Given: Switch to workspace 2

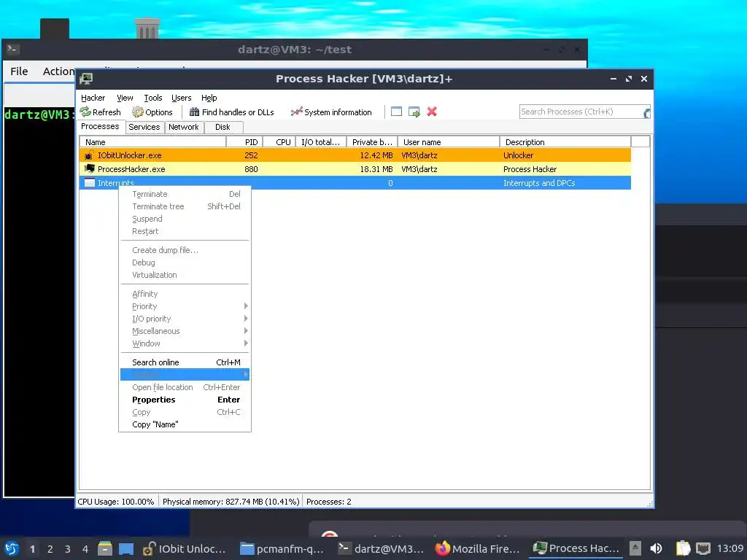Looking at the screenshot, I should click(x=50, y=549).
